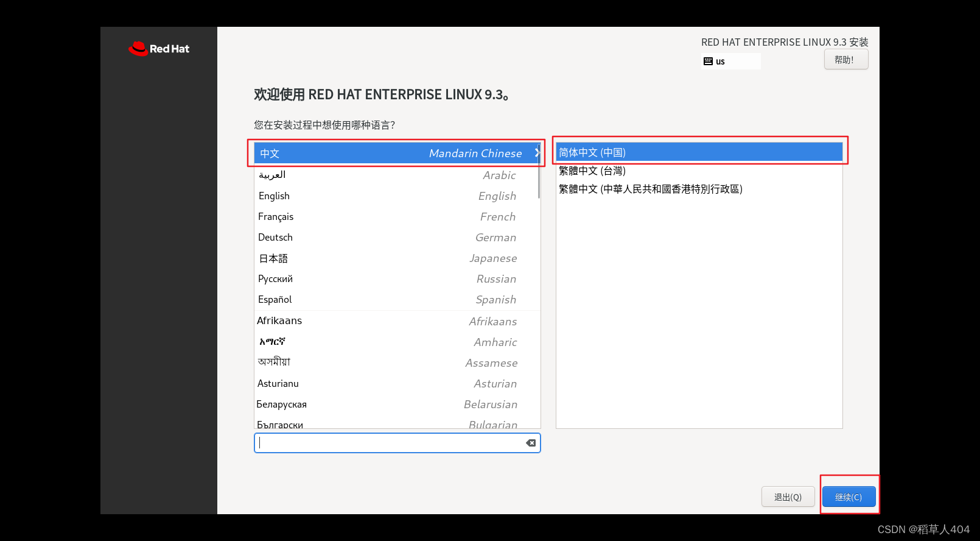Image resolution: width=980 pixels, height=541 pixels.
Task: Click the keyboard layout icon next to us
Action: click(708, 62)
